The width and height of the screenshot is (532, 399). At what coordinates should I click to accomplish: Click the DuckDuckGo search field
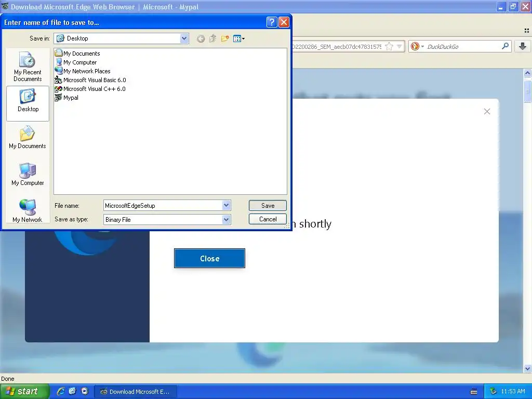pyautogui.click(x=463, y=46)
